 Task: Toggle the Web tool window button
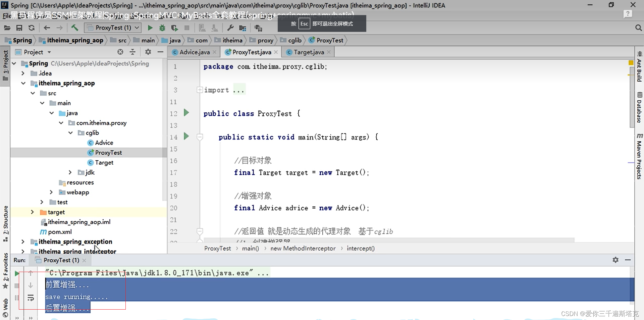5,308
